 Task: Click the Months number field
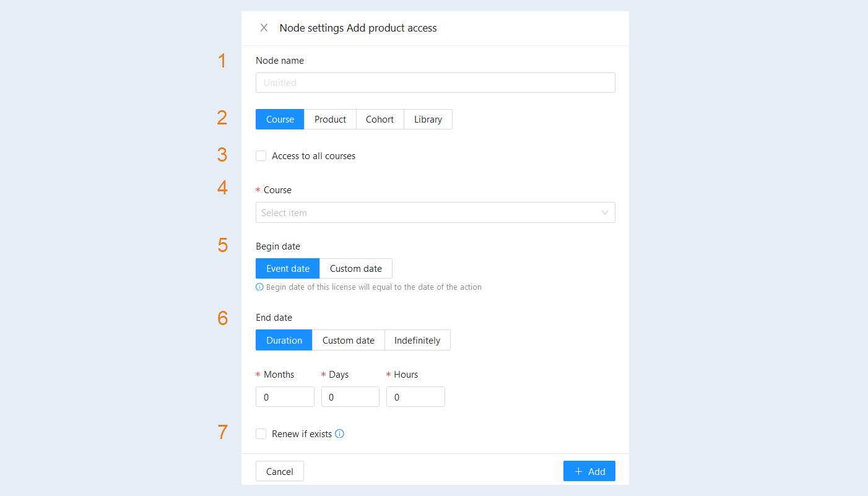click(285, 397)
